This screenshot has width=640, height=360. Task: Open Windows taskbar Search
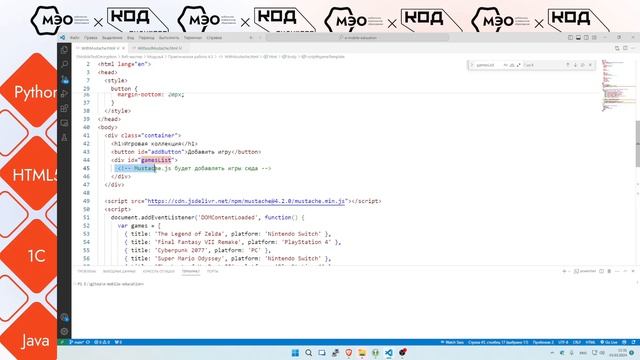click(309, 353)
